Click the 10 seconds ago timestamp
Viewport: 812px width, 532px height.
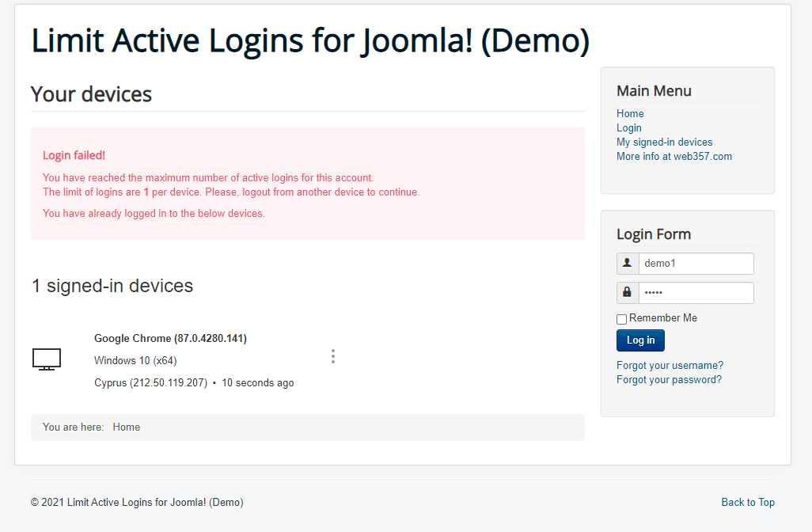point(258,383)
